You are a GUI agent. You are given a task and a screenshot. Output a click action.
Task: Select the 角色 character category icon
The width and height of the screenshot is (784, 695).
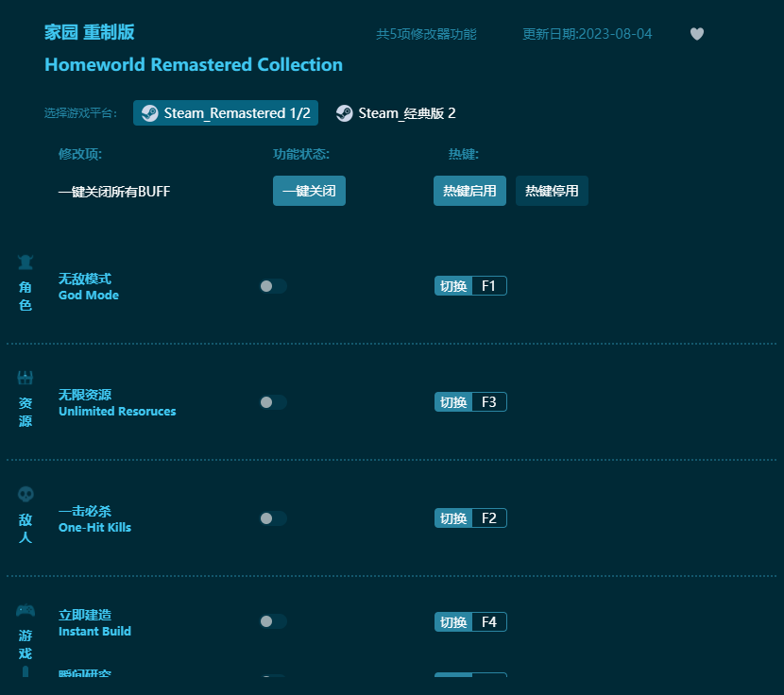[x=26, y=263]
